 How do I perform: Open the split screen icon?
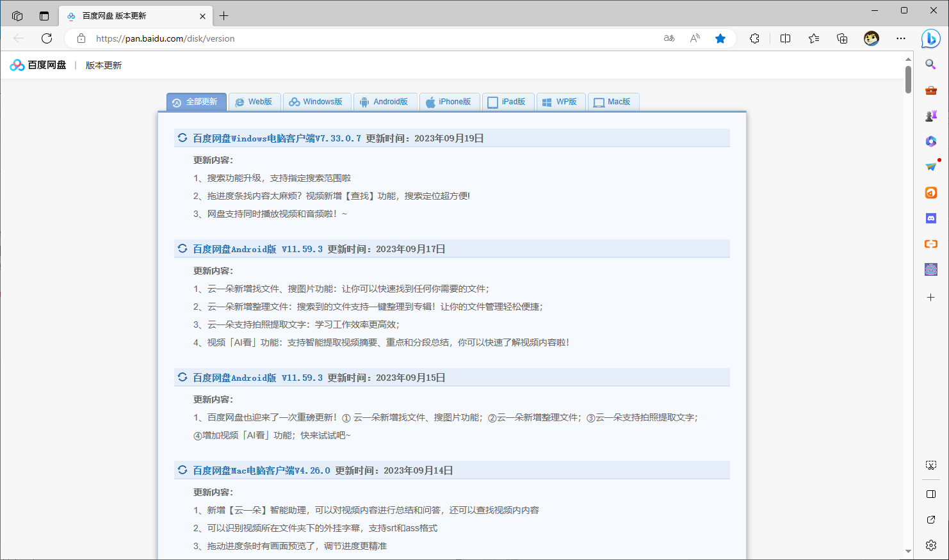(x=785, y=38)
